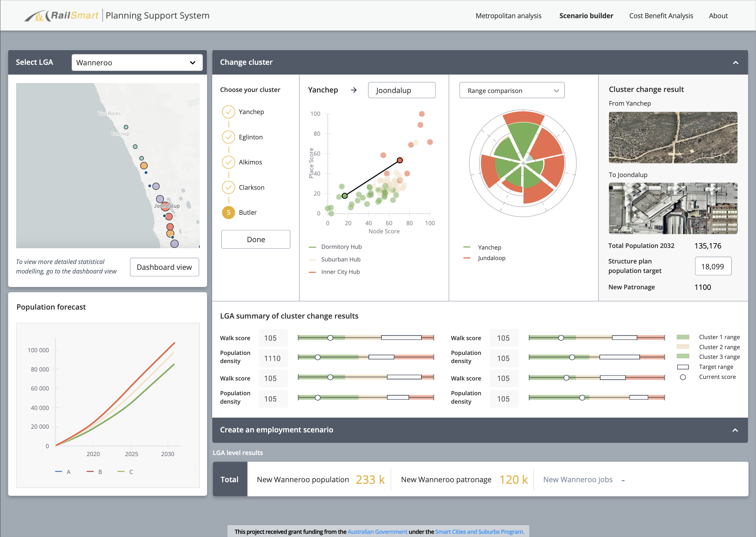This screenshot has width=756, height=537.
Task: Toggle the Eglinton cluster check circle
Action: [x=228, y=137]
